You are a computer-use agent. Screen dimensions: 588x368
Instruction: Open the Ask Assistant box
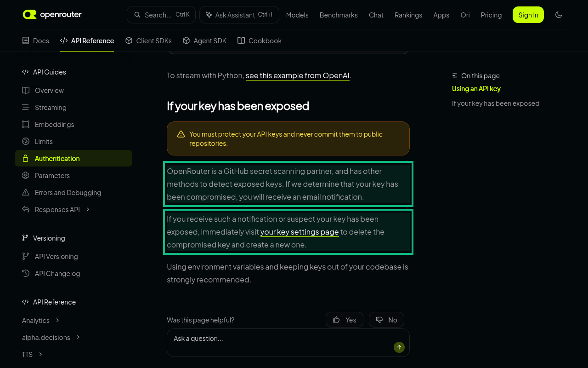239,15
